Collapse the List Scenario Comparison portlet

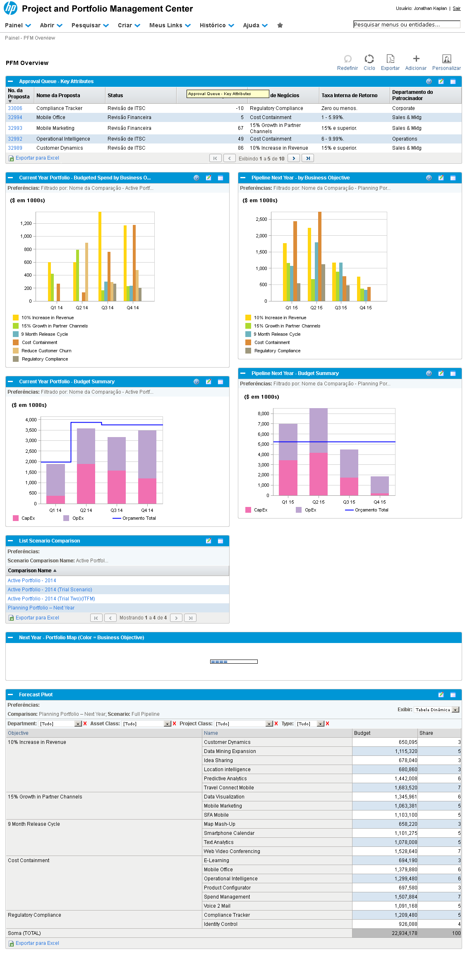tap(11, 541)
